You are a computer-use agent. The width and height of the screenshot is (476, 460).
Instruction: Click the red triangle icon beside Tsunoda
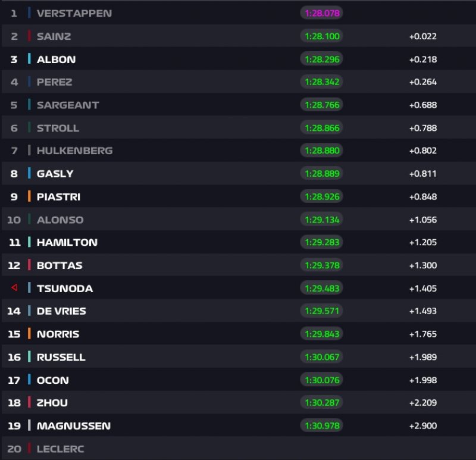point(14,288)
